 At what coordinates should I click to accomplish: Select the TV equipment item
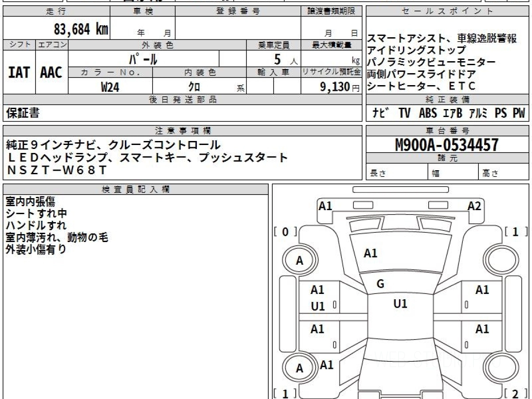[x=404, y=113]
